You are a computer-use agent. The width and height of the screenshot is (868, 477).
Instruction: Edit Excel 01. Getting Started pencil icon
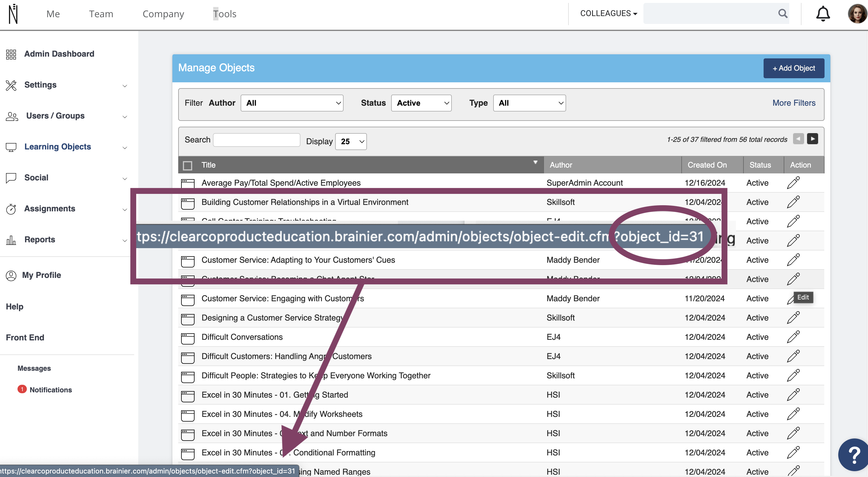[x=793, y=394]
